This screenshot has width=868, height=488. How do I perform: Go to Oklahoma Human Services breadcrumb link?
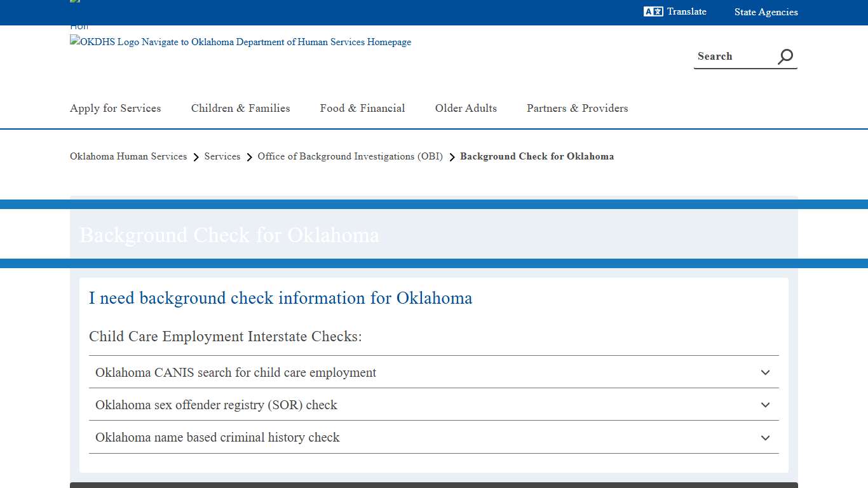(x=128, y=156)
